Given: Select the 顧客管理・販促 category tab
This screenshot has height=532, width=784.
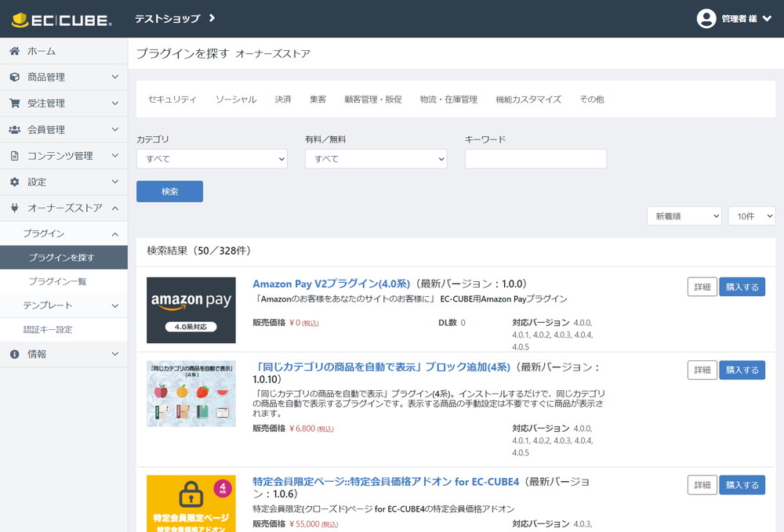Looking at the screenshot, I should click(373, 100).
